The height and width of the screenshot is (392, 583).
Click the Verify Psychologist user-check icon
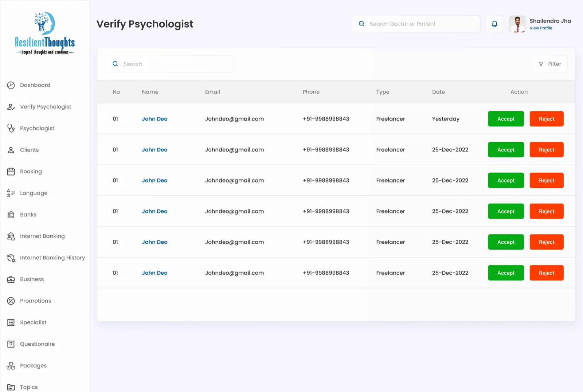click(x=11, y=107)
